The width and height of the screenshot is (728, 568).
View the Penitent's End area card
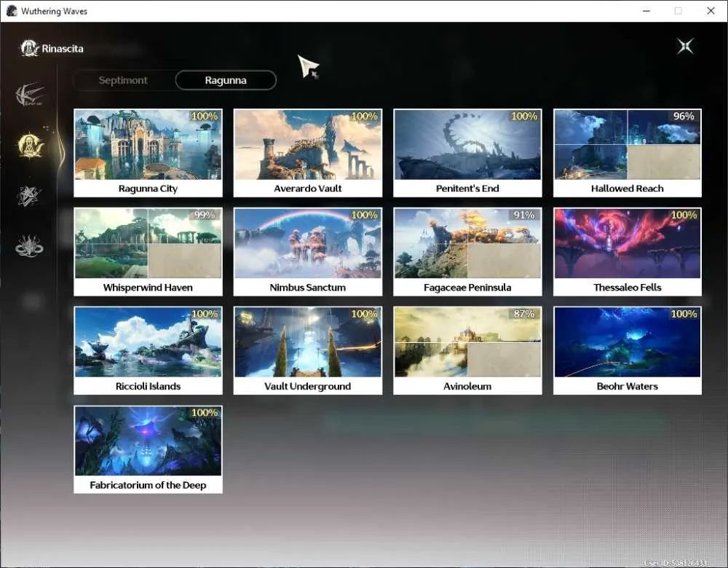pyautogui.click(x=467, y=153)
